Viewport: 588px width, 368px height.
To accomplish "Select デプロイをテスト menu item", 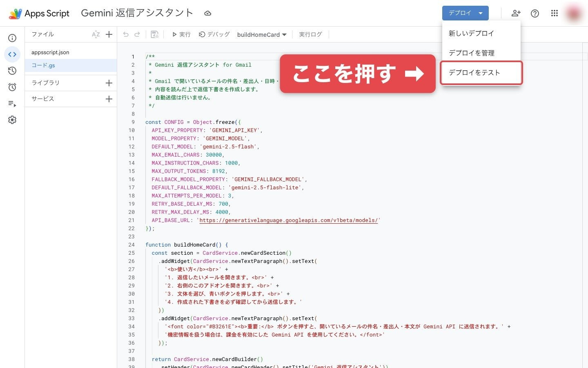I will point(481,73).
